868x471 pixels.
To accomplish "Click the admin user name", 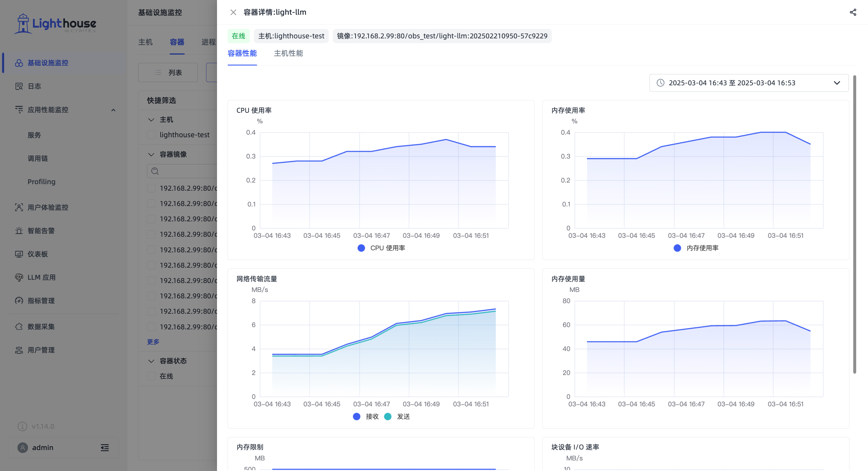I will tap(43, 447).
